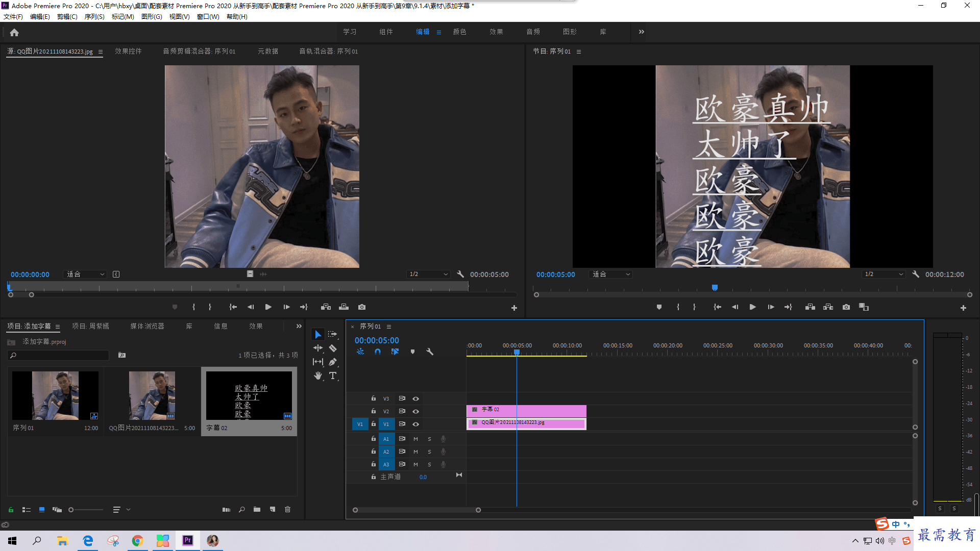Screen dimensions: 980x551
Task: Open Program panel hamburger menu
Action: (x=579, y=52)
